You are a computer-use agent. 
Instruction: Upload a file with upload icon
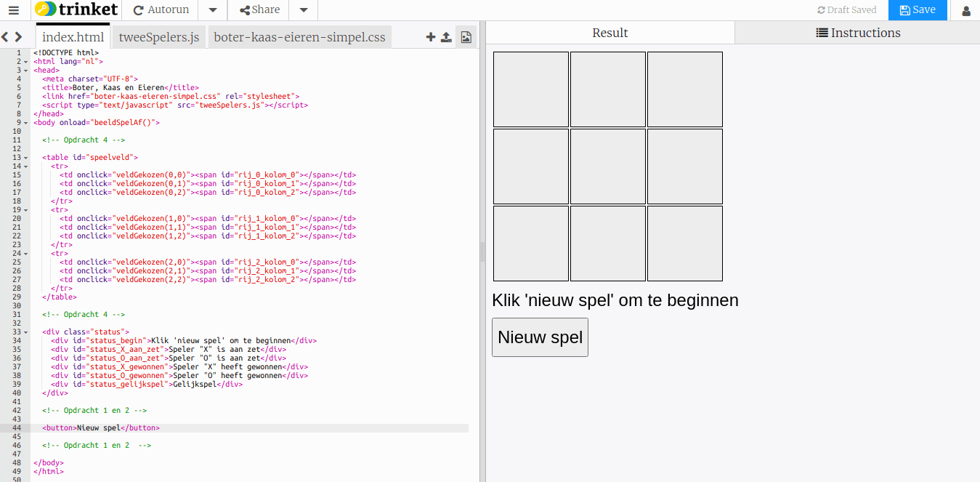pos(446,37)
